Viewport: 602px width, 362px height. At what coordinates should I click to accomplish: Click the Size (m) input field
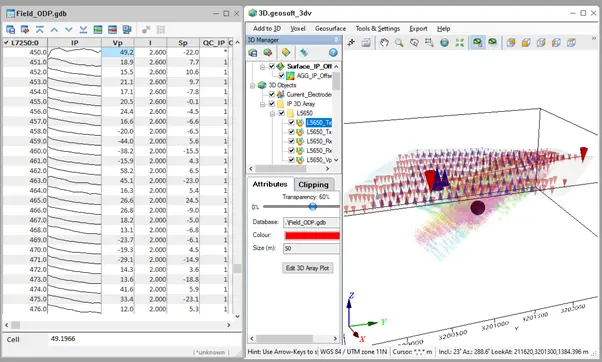[311, 248]
